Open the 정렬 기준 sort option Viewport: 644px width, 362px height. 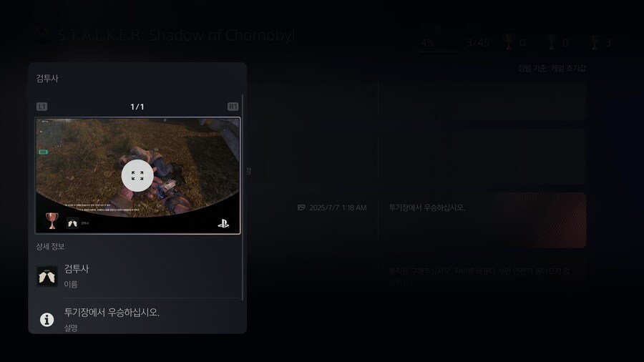coord(552,69)
